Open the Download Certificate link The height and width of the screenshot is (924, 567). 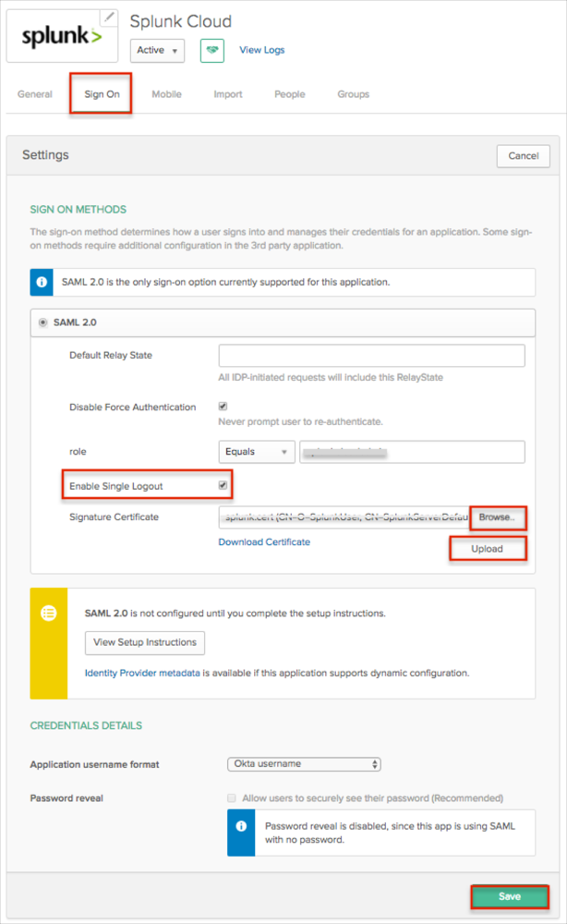click(x=264, y=542)
